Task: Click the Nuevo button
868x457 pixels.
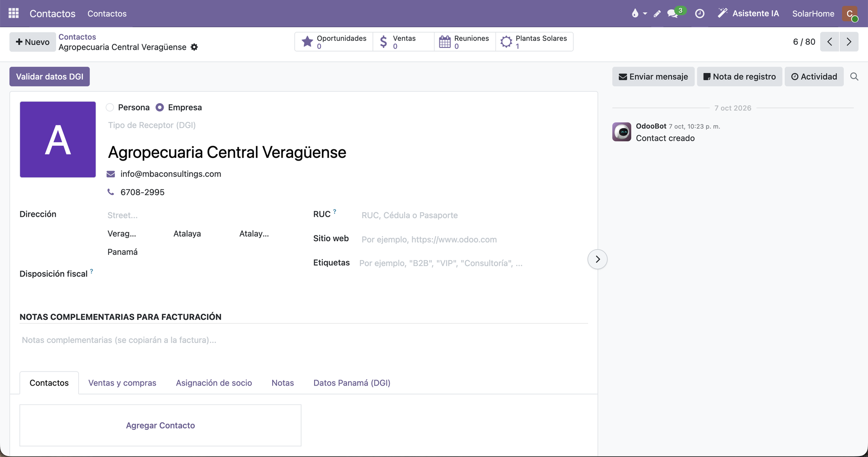Action: coord(32,42)
